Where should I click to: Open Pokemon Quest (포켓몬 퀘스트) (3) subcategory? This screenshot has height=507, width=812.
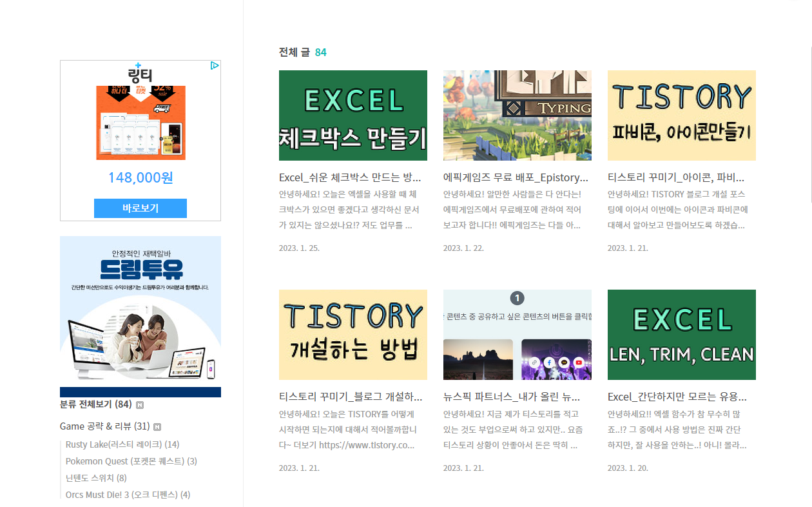[131, 461]
